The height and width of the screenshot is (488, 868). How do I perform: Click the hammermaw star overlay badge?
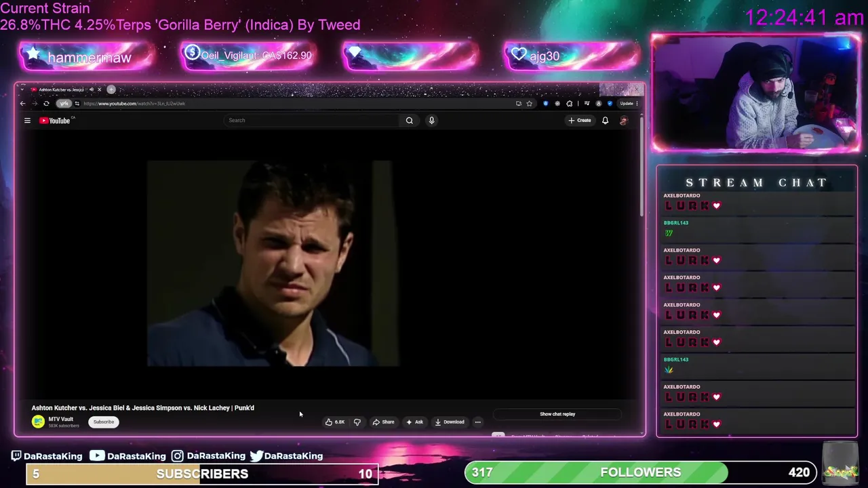click(x=87, y=57)
